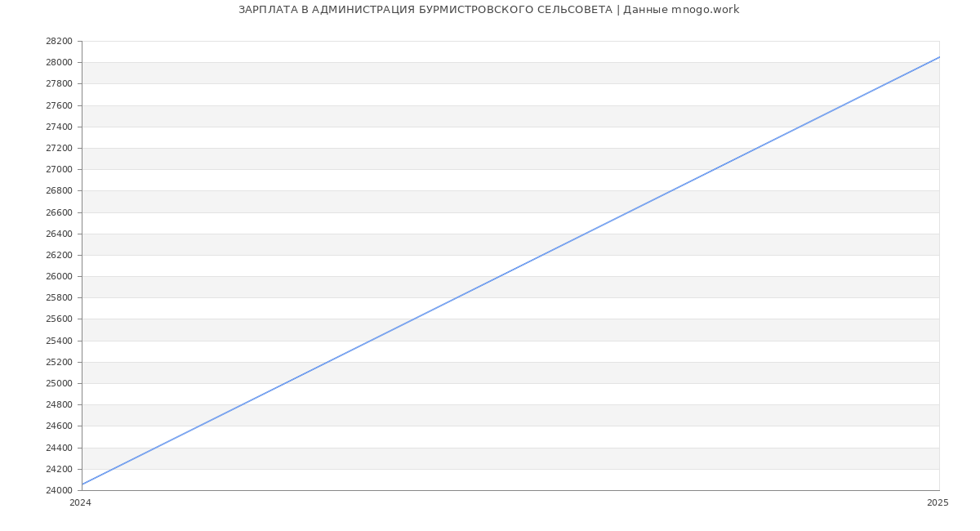Click the 27400 y-axis label
The height and width of the screenshot is (531, 980).
coord(59,127)
